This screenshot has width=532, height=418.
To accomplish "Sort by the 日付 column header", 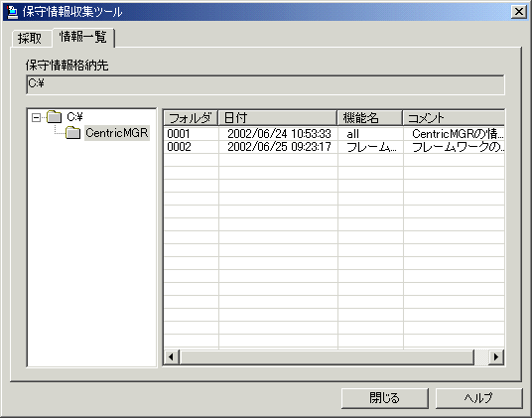I will (278, 118).
